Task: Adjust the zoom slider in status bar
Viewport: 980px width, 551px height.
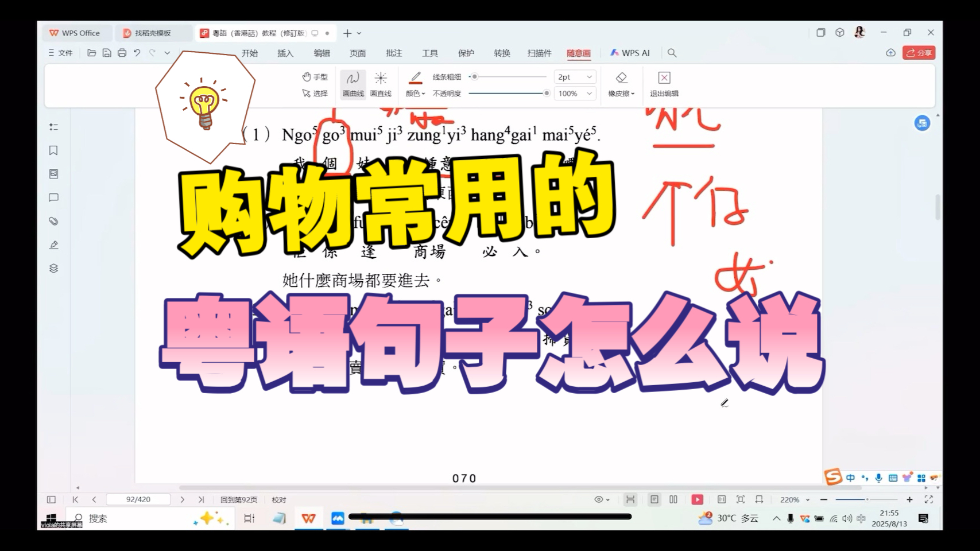Action: 866,500
